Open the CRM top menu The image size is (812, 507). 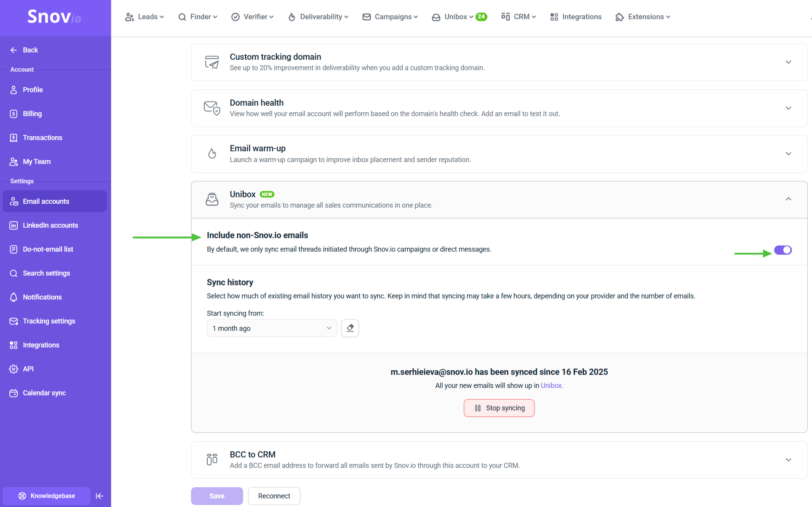[519, 17]
